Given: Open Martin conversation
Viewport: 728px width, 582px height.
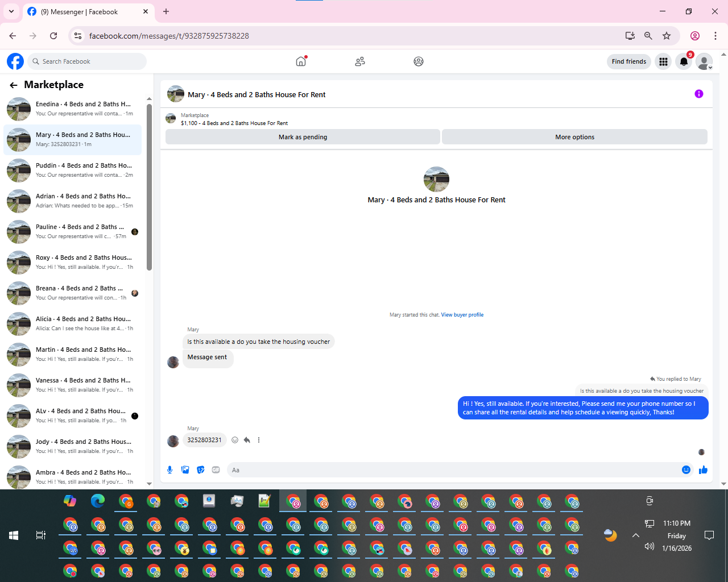Looking at the screenshot, I should (73, 355).
